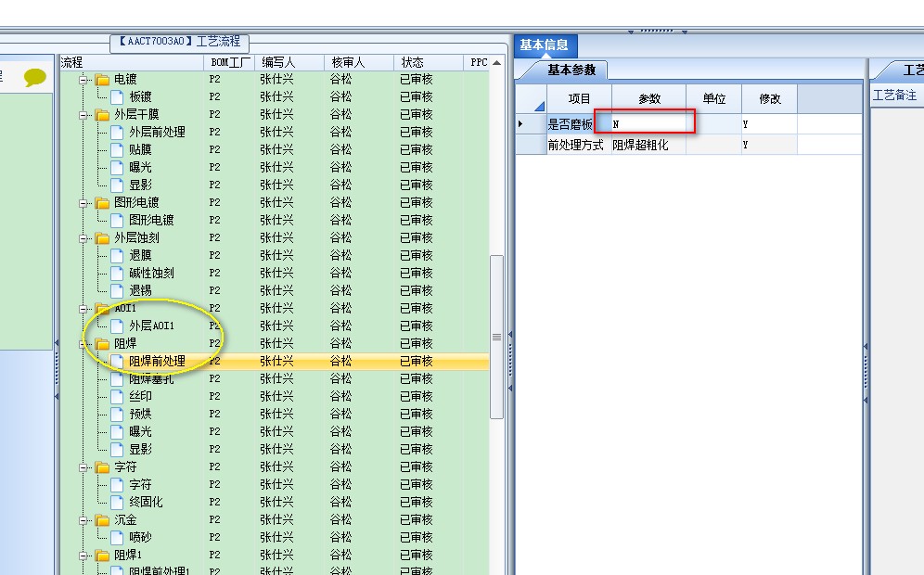Click the document icon beside 喷砂
Viewport: 924px width, 575px height.
(x=117, y=537)
